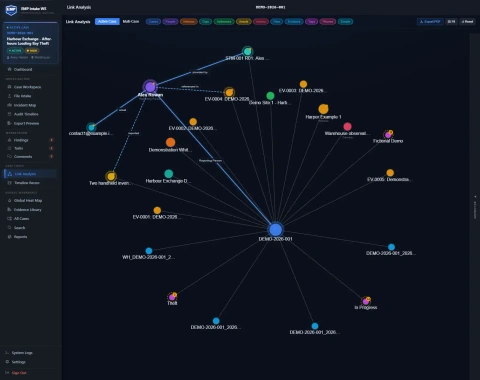The width and height of the screenshot is (480, 380).
Task: Expand the collapsed inspector panel handle
Action: pos(475,207)
